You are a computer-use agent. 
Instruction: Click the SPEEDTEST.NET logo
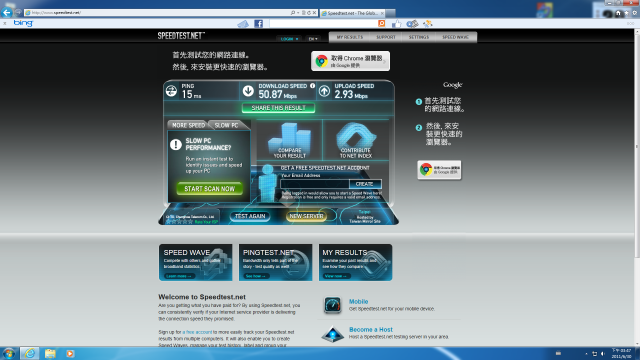tap(181, 36)
